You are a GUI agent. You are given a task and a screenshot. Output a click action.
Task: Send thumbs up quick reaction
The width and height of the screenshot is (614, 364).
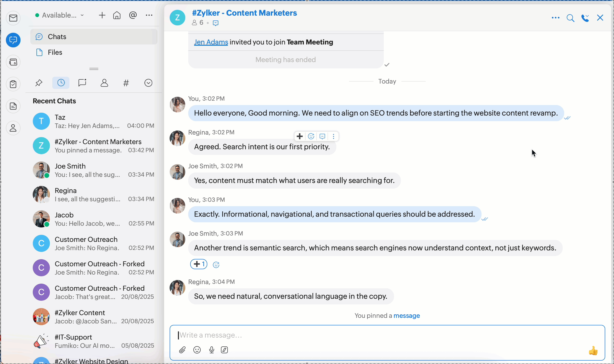[x=593, y=351]
